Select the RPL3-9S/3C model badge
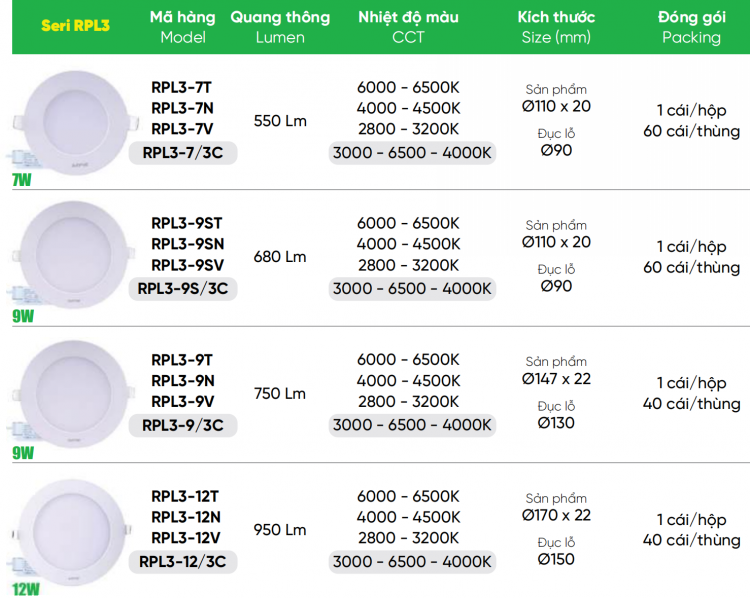 [183, 288]
